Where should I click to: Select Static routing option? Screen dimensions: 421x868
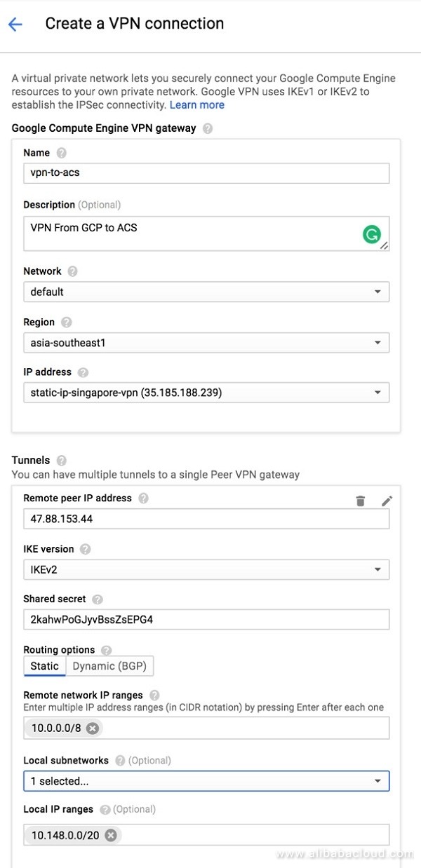click(45, 666)
